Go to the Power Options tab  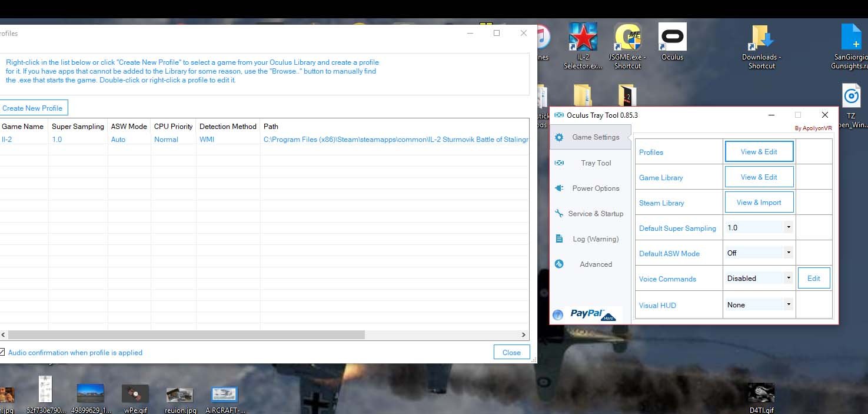point(590,188)
